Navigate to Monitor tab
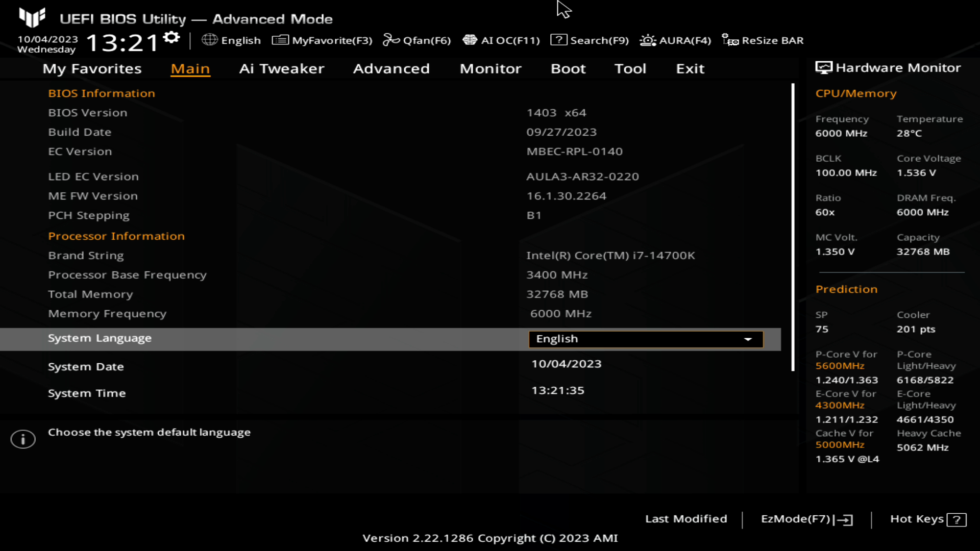Screen dimensions: 980x551 pos(491,68)
